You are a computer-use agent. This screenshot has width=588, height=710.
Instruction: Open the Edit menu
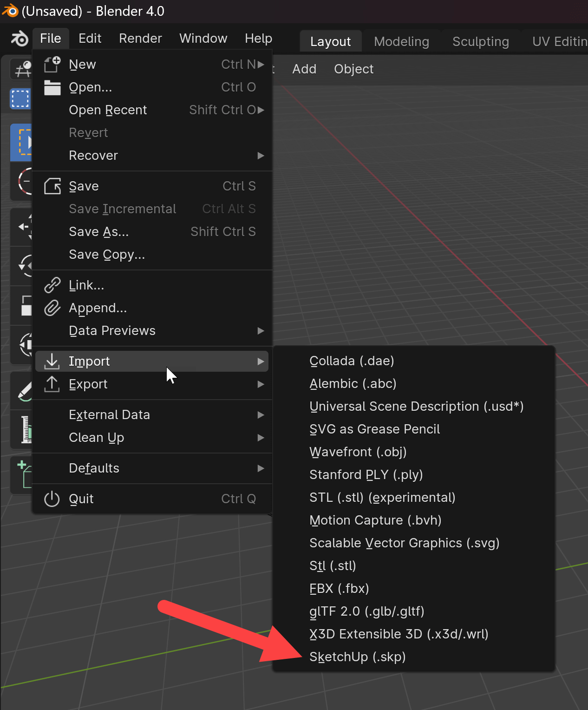pos(90,38)
